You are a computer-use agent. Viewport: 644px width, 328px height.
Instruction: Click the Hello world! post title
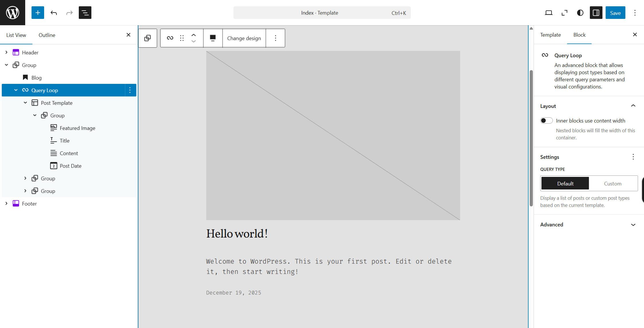(x=237, y=234)
